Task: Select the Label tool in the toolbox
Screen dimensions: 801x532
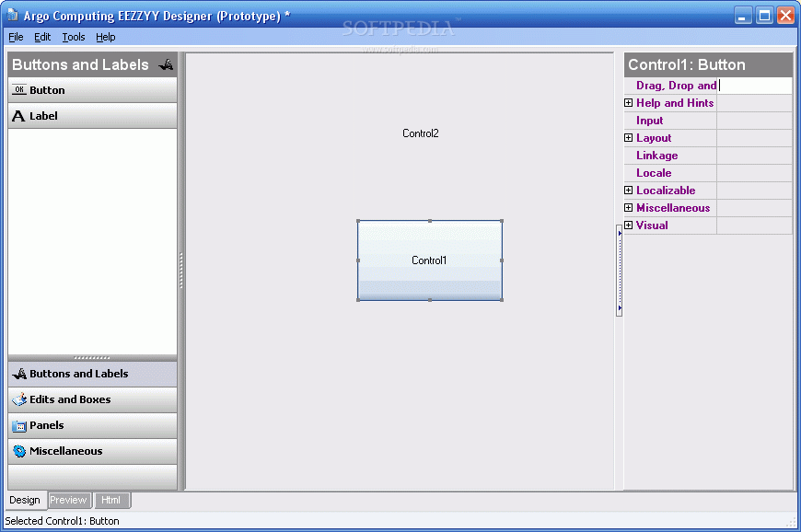Action: pyautogui.click(x=92, y=116)
